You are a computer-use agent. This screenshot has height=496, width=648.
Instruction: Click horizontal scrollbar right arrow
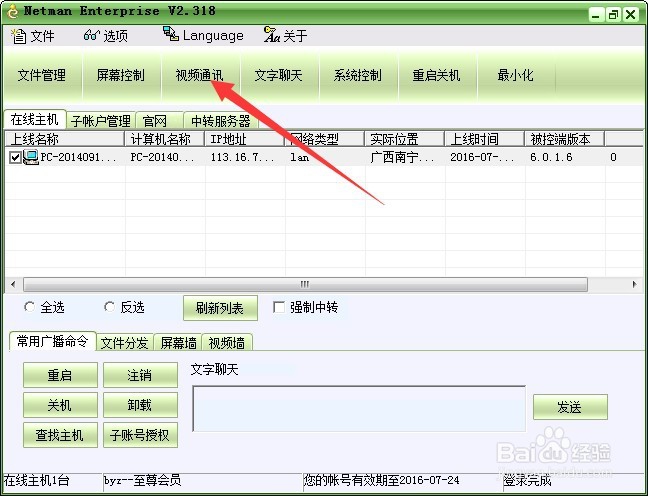[634, 284]
